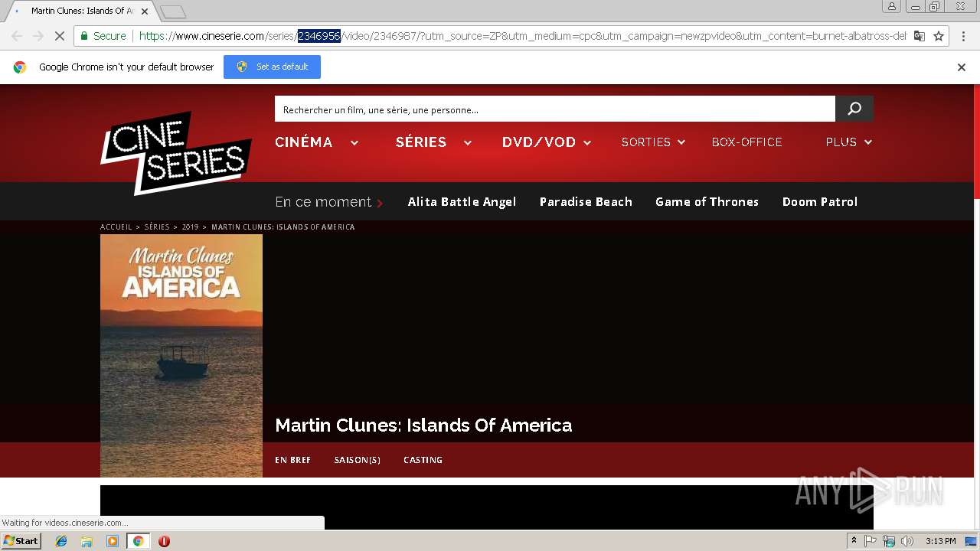Open the CINÉMA menu
This screenshot has width=980, height=551.
tap(304, 142)
